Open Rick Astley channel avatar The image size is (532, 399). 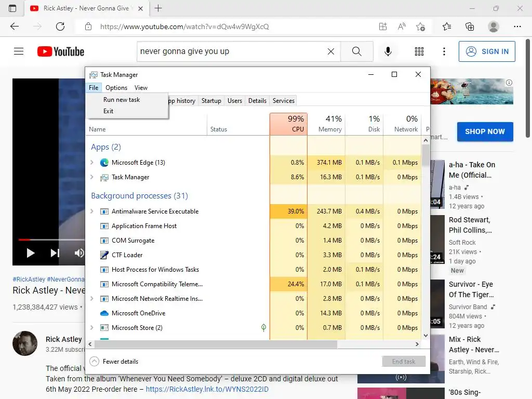coord(25,343)
